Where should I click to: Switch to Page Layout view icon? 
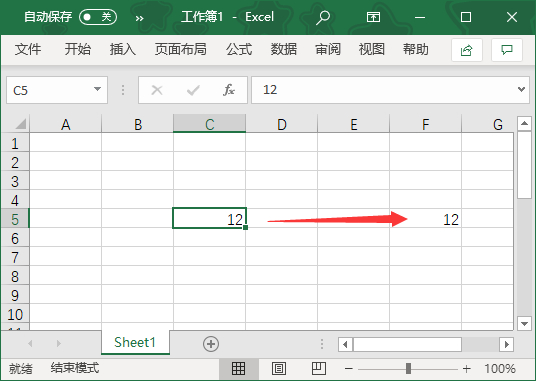click(x=279, y=368)
